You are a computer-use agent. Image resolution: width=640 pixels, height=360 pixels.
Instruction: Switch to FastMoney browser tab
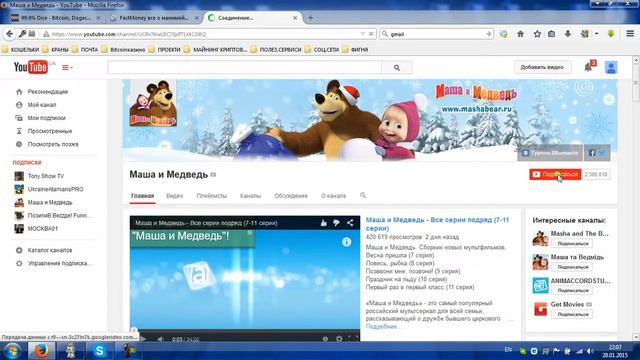[x=154, y=18]
